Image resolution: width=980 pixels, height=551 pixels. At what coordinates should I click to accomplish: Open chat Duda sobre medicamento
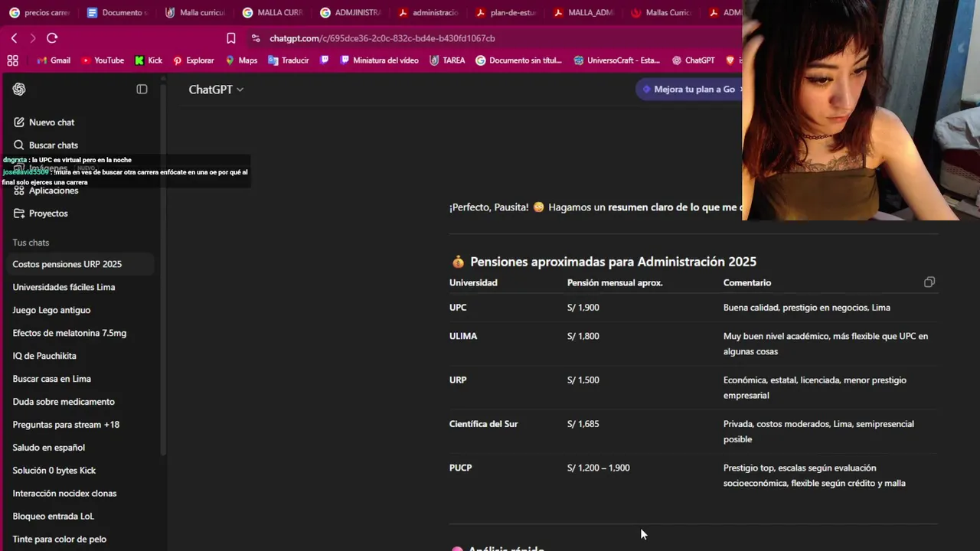tap(64, 402)
